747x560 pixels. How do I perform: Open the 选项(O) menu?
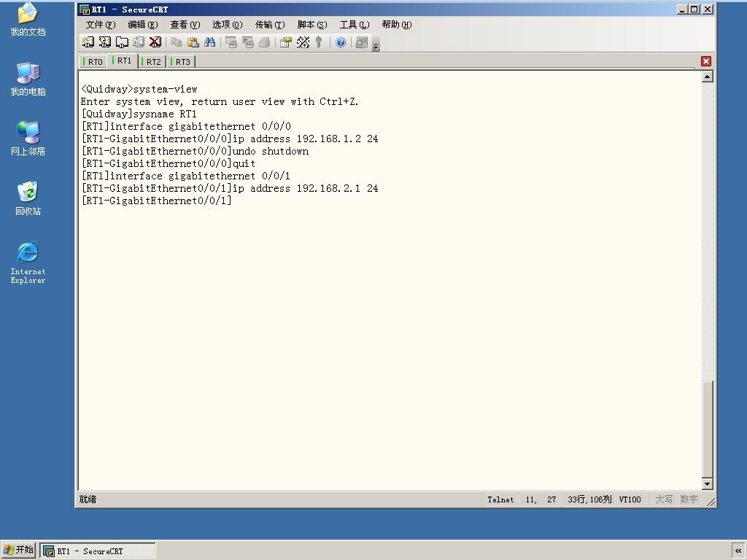pyautogui.click(x=228, y=25)
